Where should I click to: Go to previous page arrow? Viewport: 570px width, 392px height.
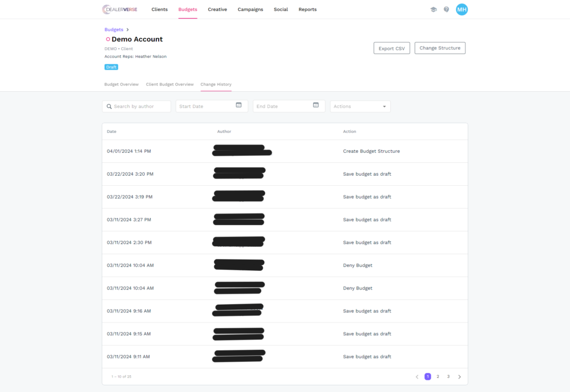pyautogui.click(x=417, y=376)
